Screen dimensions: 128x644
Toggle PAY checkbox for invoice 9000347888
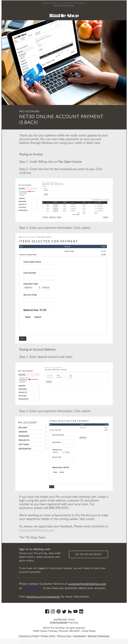point(21,250)
